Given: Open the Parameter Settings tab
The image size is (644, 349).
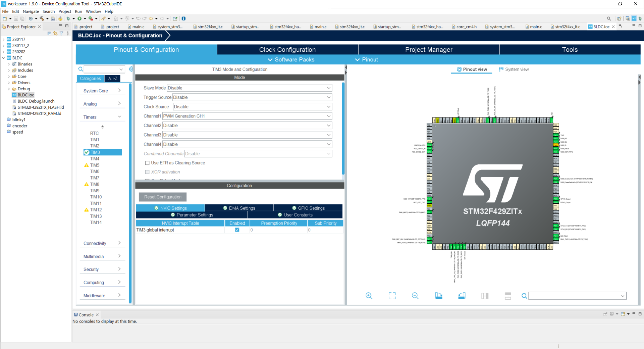Looking at the screenshot, I should coord(192,215).
